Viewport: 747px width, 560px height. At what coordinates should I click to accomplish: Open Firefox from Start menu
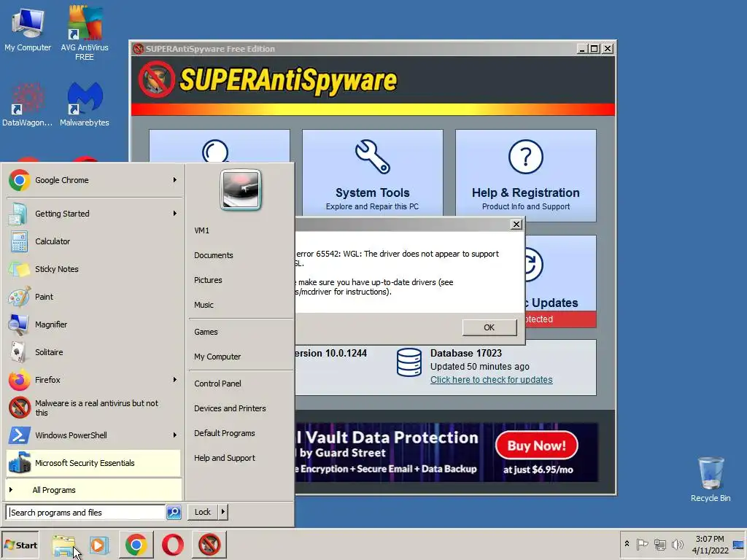pos(94,379)
